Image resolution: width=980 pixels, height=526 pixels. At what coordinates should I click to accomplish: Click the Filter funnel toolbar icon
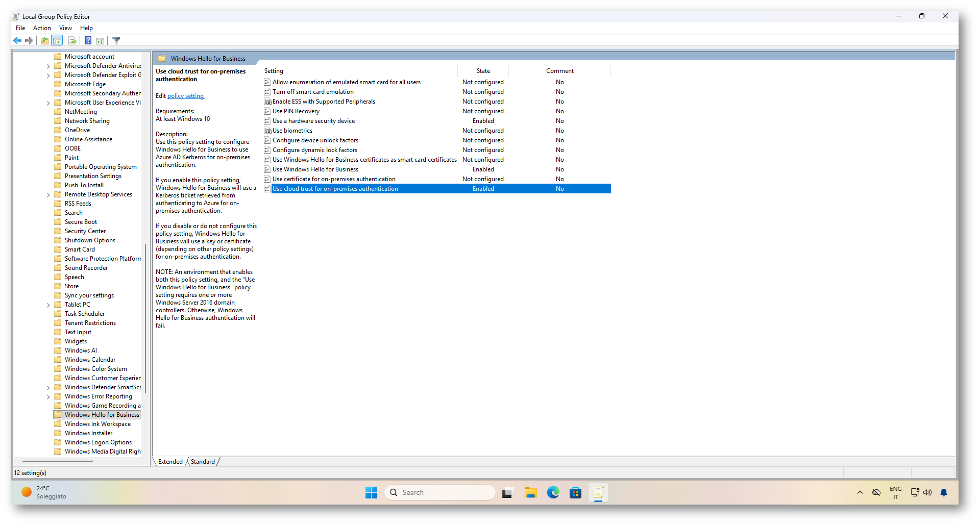[116, 41]
